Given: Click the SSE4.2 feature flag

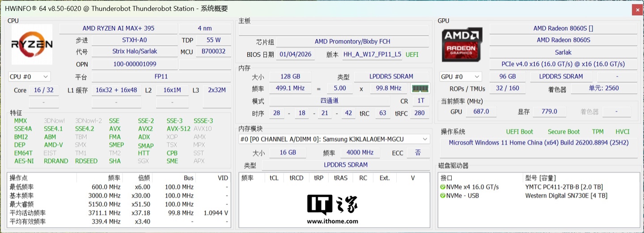Looking at the screenshot, I should pos(85,129).
